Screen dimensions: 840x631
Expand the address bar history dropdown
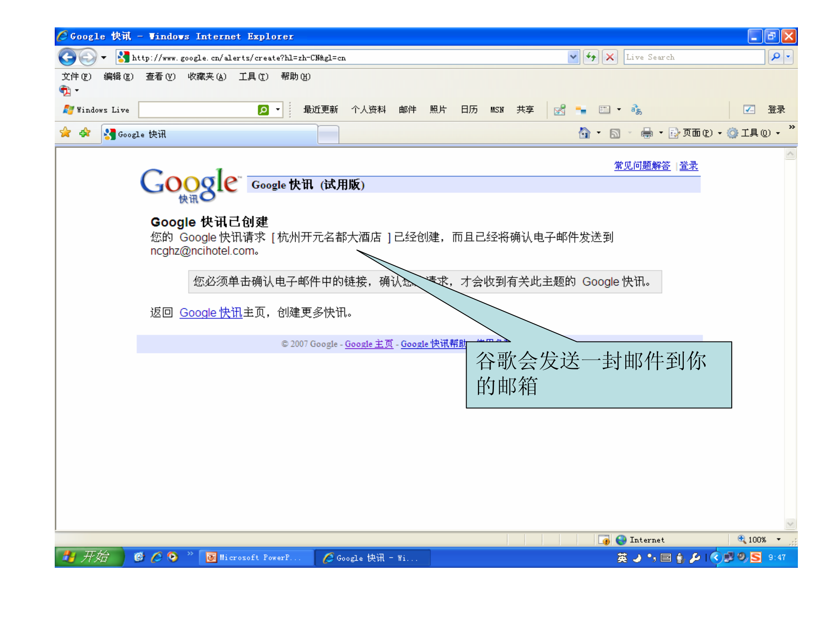click(573, 57)
